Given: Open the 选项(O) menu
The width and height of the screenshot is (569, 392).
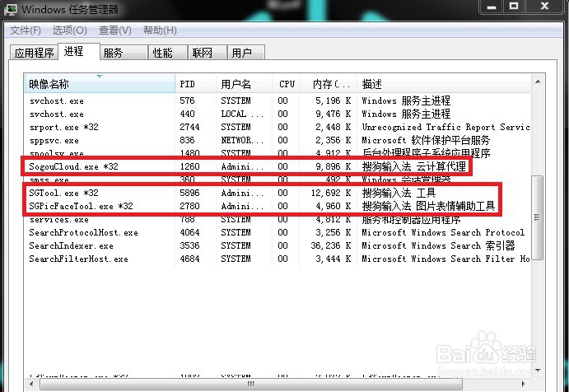Looking at the screenshot, I should 70,30.
